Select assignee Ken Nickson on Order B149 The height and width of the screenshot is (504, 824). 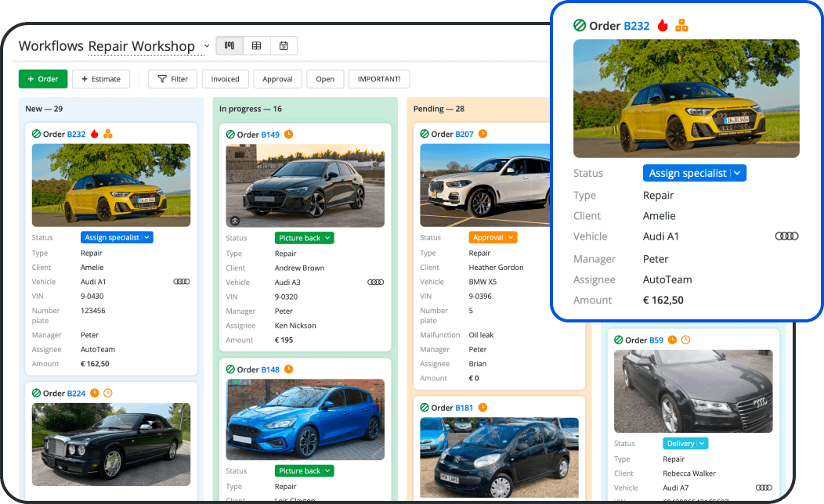click(x=295, y=326)
